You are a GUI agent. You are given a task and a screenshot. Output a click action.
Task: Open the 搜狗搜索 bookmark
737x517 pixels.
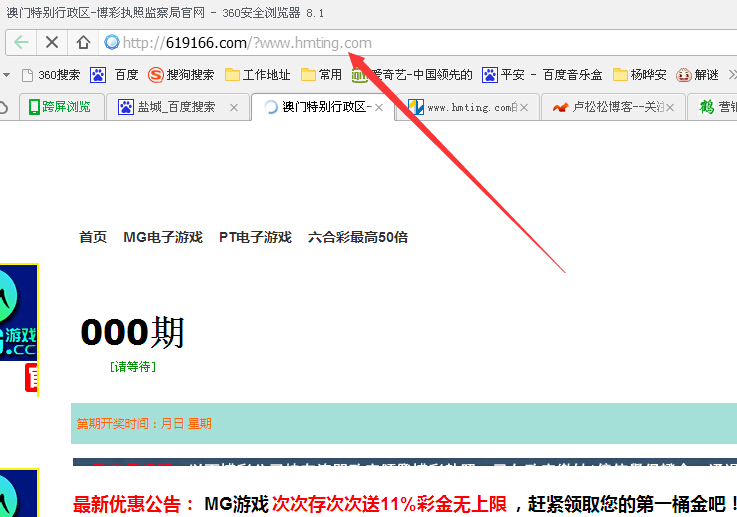[x=181, y=75]
